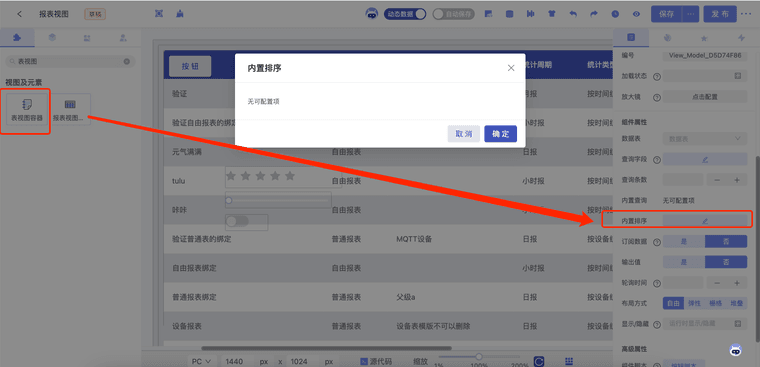
Task: Open history via the clock icon
Action: 615,14
